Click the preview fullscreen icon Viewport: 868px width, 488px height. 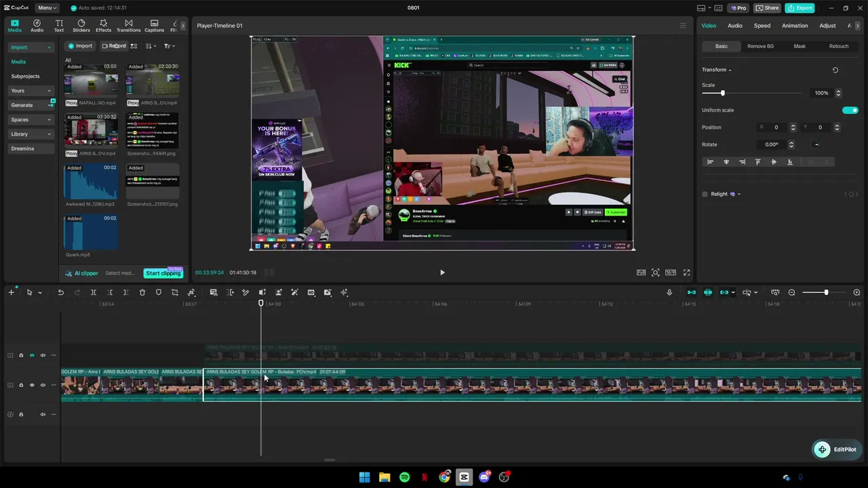[x=686, y=272]
